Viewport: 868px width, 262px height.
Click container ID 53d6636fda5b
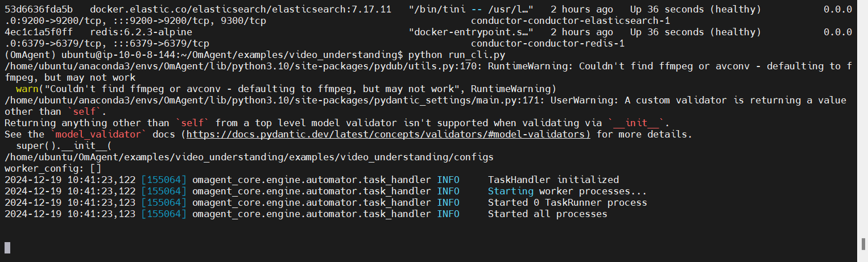click(x=39, y=10)
